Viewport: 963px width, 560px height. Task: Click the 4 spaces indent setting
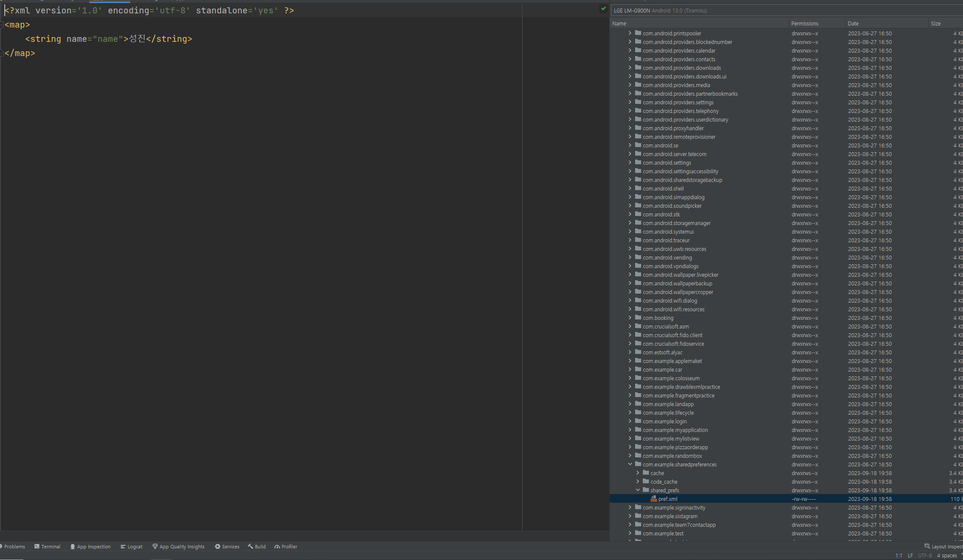(x=947, y=556)
